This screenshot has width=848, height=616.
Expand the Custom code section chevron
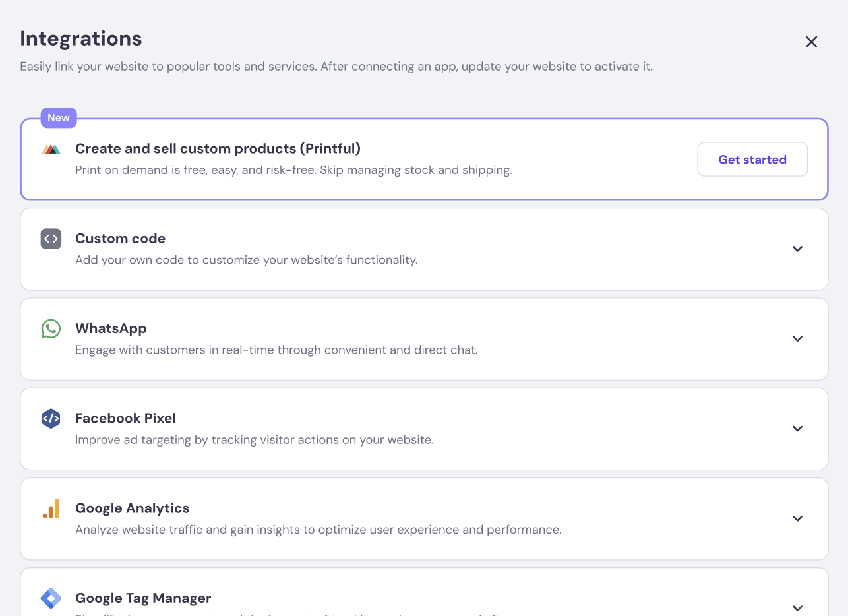(797, 249)
